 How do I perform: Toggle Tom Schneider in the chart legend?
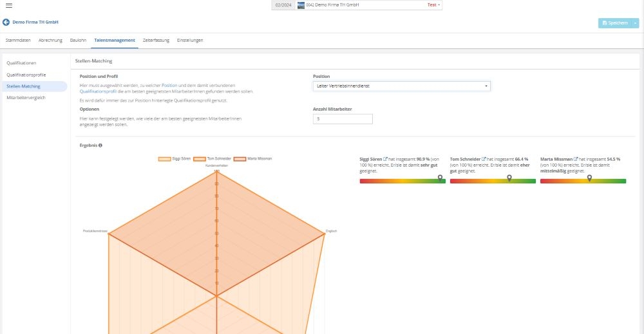click(213, 159)
